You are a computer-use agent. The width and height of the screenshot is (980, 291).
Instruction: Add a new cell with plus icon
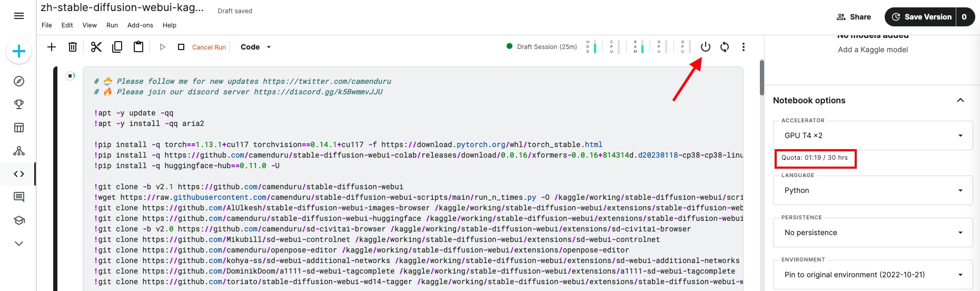(52, 47)
